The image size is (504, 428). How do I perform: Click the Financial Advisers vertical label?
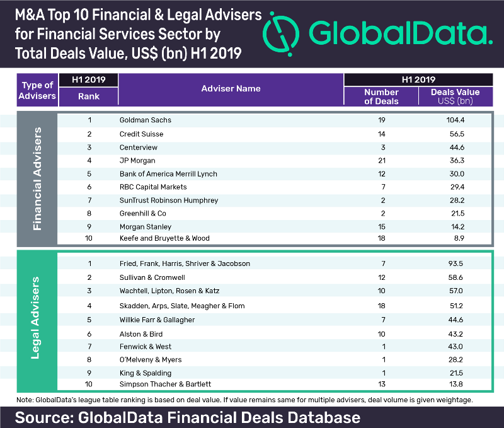(x=37, y=178)
